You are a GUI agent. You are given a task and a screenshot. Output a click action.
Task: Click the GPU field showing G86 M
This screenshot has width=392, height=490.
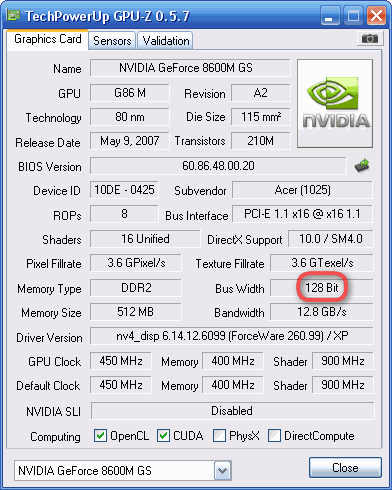pos(130,93)
